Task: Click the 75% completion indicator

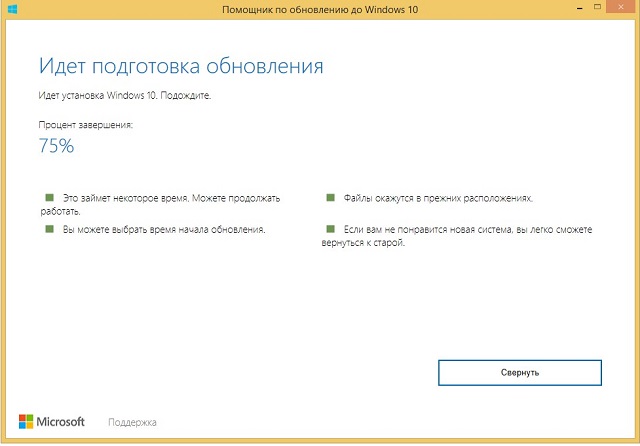Action: coord(56,145)
